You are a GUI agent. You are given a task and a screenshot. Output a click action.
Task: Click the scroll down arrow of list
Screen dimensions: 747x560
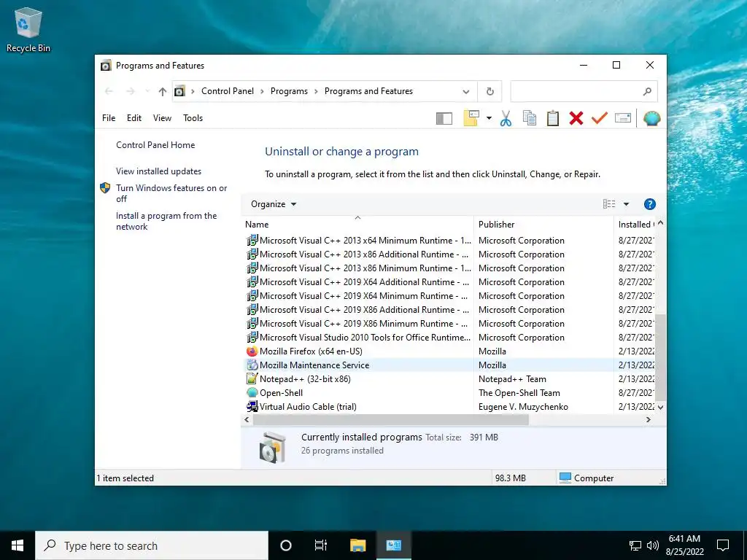point(660,407)
